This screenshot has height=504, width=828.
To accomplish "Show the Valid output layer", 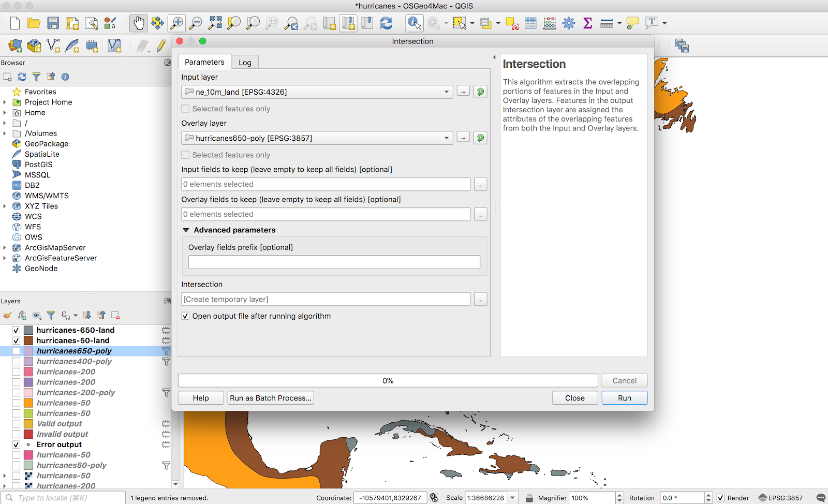I will [x=16, y=424].
